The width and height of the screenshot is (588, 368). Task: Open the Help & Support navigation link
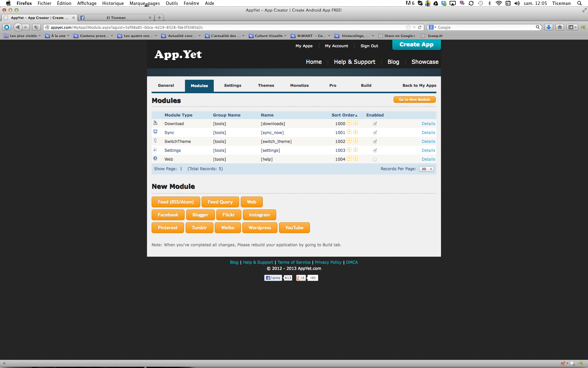[355, 62]
